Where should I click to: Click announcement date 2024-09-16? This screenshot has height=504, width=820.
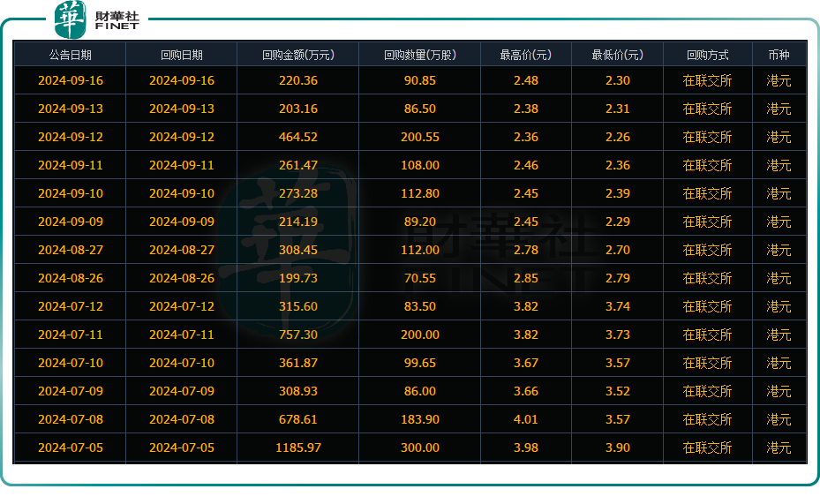71,80
